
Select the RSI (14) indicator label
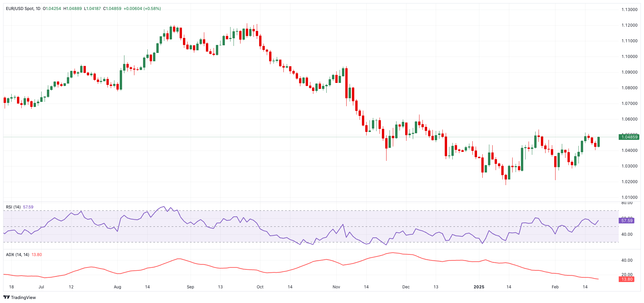tap(13, 207)
